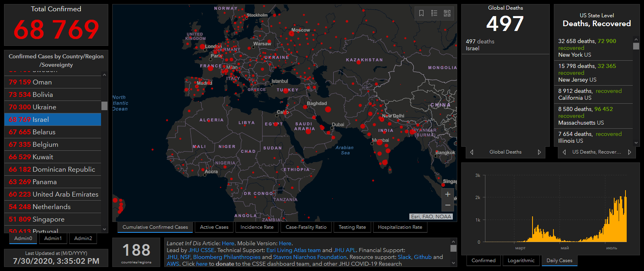
Task: Open JHU APL link
Action: (x=345, y=250)
